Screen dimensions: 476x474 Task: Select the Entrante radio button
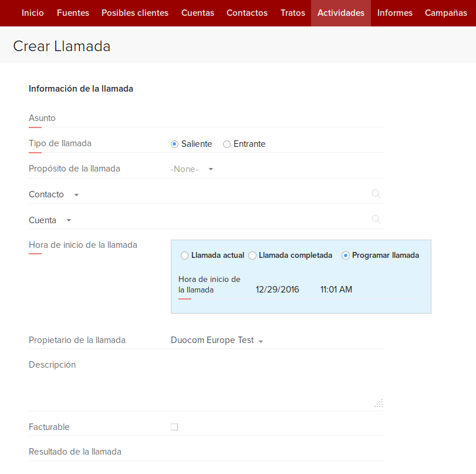point(227,144)
